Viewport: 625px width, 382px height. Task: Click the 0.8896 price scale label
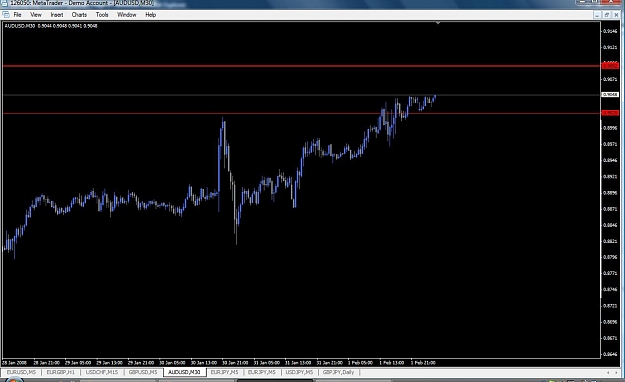tap(611, 193)
